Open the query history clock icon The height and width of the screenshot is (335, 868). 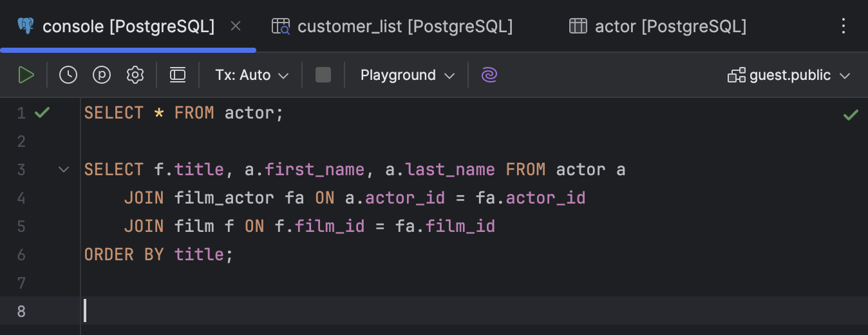68,75
